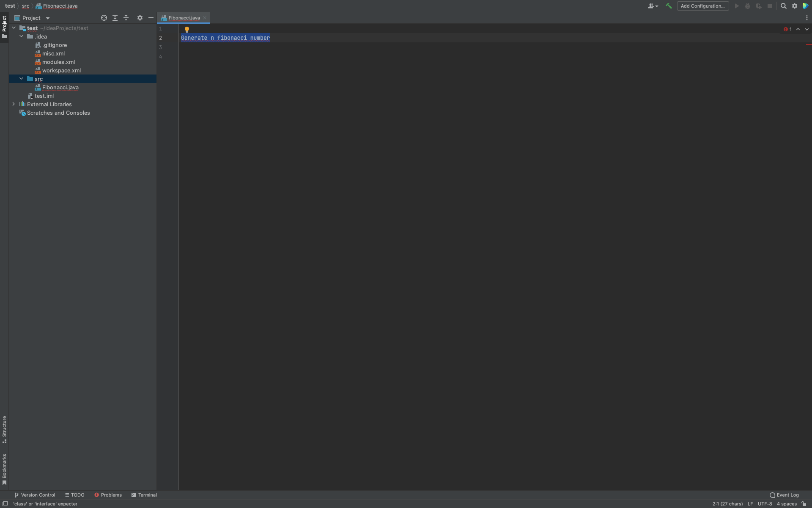Go to next highlighted error arrow
The image size is (812, 508).
click(x=807, y=29)
